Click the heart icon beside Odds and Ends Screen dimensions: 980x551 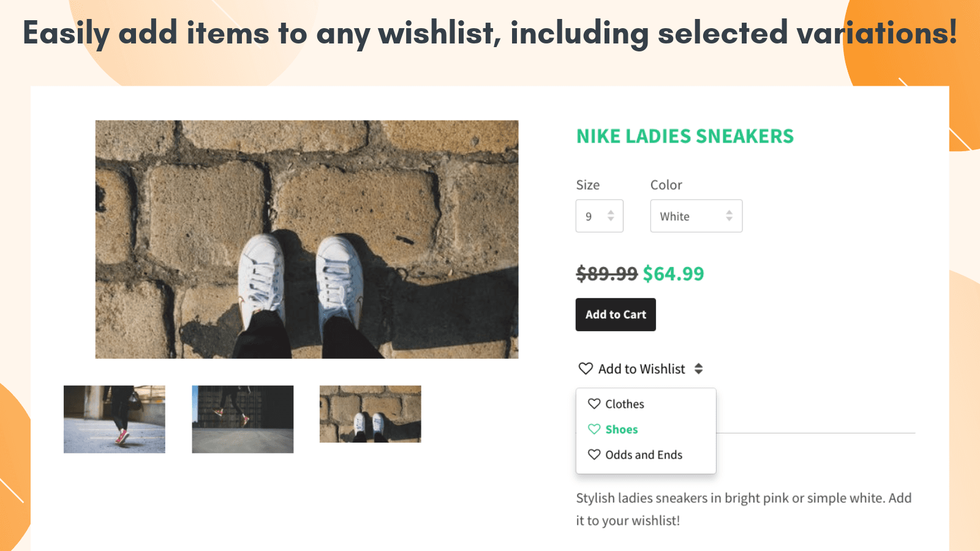click(x=594, y=454)
